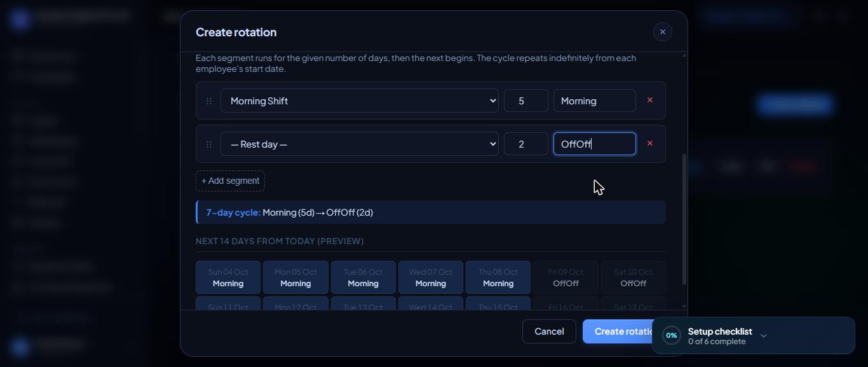Click the NEXT 14 DAYS FROM TODAY heading

pyautogui.click(x=280, y=241)
